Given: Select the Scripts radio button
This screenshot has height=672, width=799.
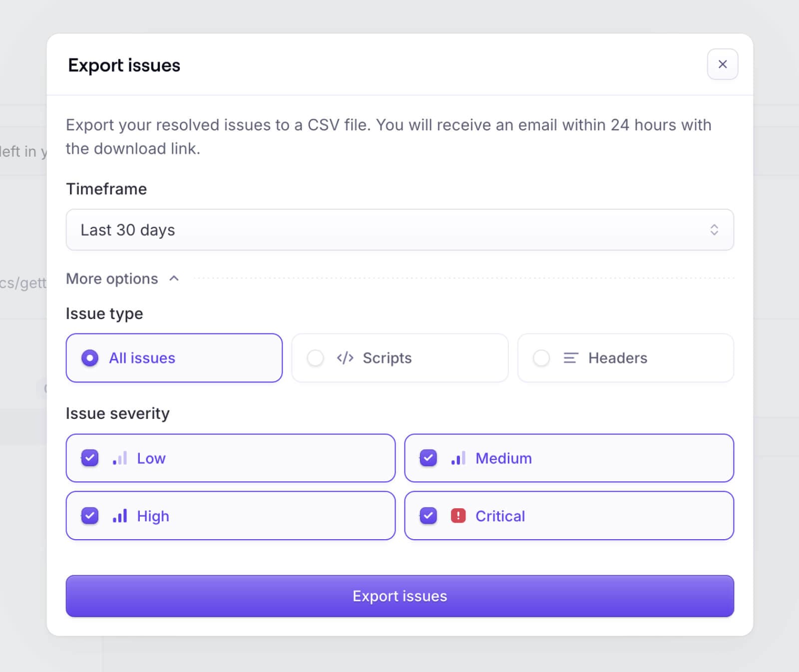Looking at the screenshot, I should pos(315,358).
